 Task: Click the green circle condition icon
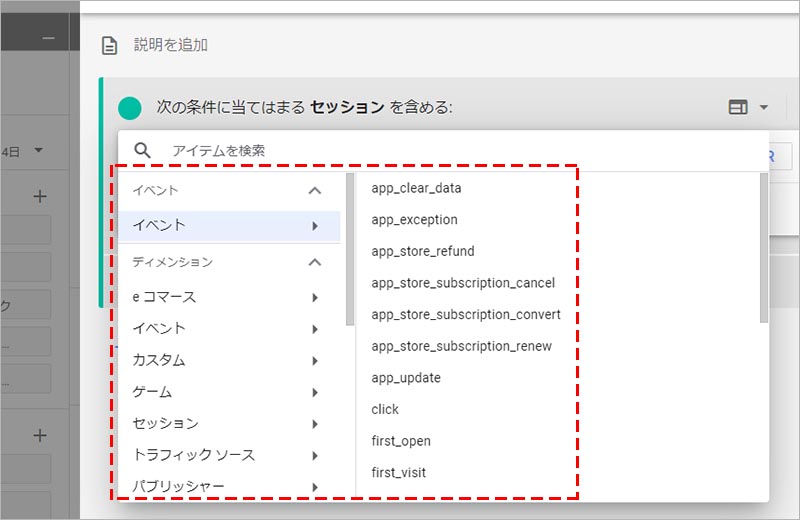129,107
